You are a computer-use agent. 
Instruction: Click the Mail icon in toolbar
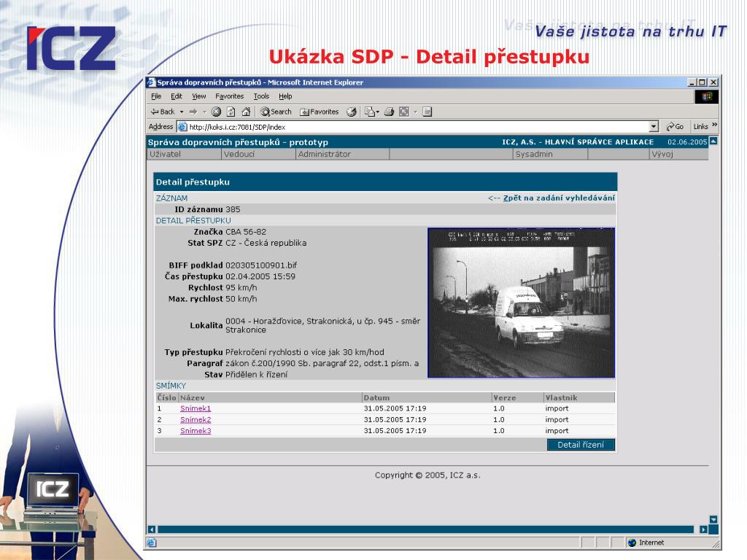tap(370, 112)
